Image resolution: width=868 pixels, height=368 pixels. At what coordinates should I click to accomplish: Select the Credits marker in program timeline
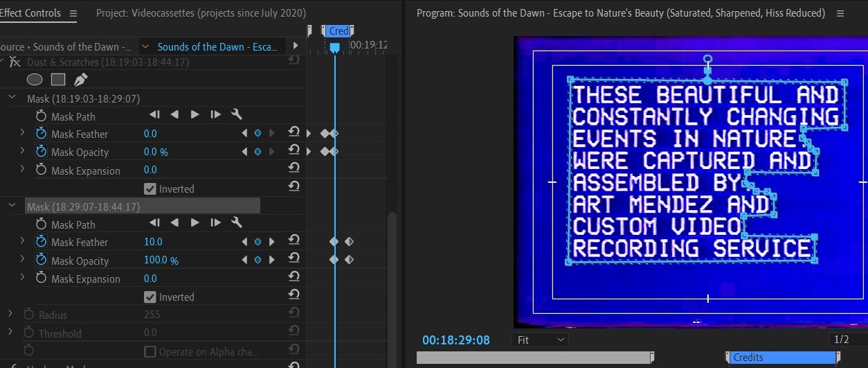click(782, 358)
